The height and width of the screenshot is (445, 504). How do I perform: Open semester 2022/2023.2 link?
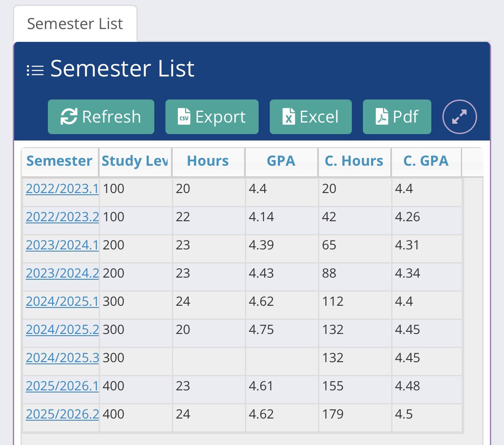[62, 217]
